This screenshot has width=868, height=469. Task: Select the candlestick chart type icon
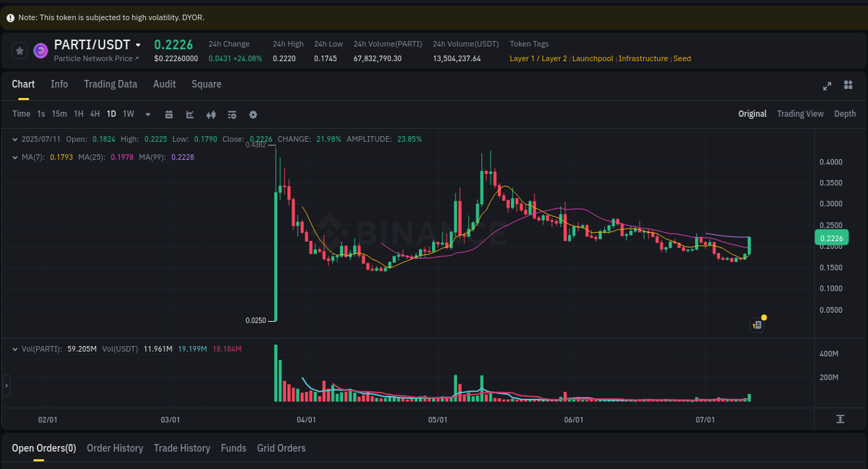coord(210,114)
